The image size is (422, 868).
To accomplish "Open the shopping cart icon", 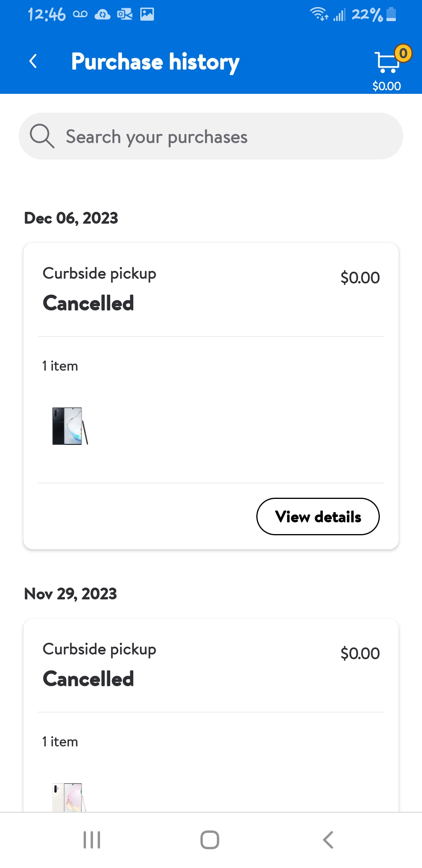I will [x=386, y=63].
